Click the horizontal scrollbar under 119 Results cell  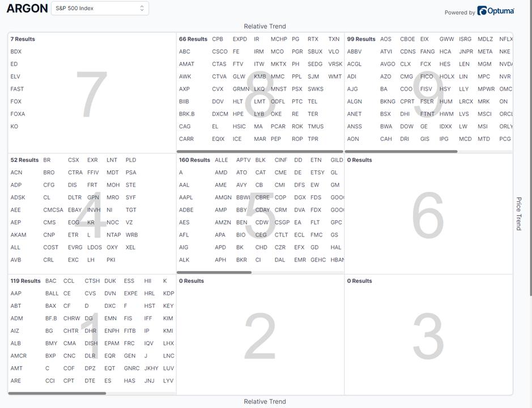pyautogui.click(x=57, y=393)
